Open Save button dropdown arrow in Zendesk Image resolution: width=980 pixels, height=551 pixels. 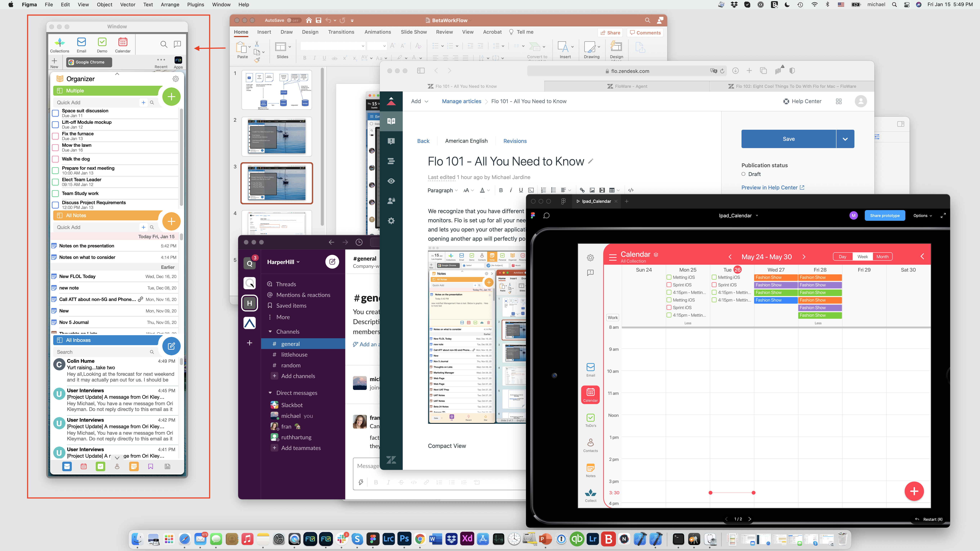click(845, 139)
